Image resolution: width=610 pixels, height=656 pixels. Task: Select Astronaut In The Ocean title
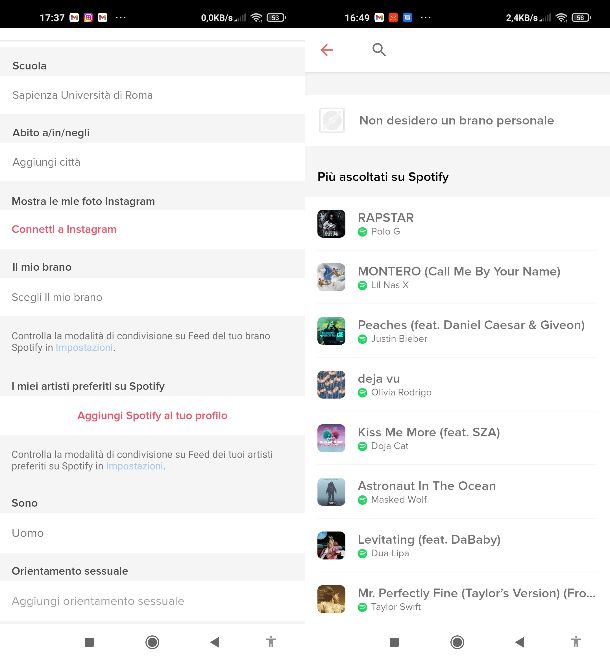[427, 486]
